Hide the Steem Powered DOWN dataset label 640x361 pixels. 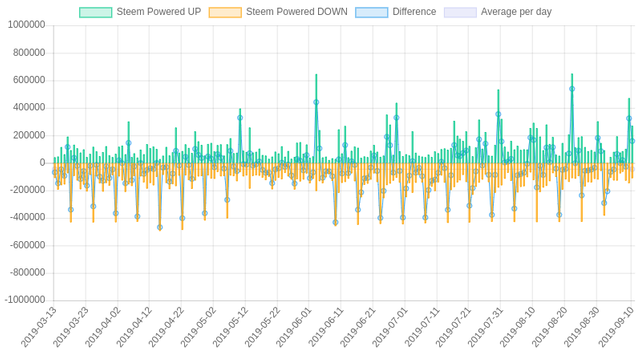click(297, 12)
